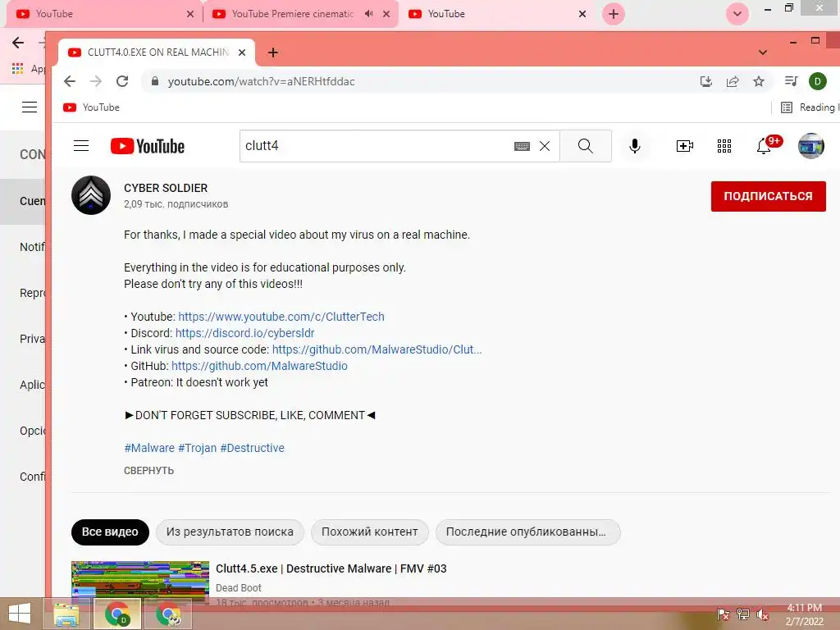Open the media controls icon in toolbar

[x=792, y=81]
